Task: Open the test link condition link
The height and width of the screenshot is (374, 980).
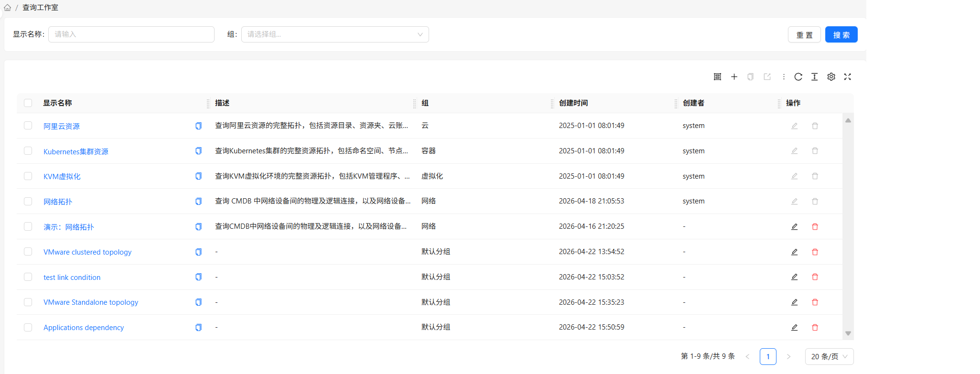Action: 72,278
